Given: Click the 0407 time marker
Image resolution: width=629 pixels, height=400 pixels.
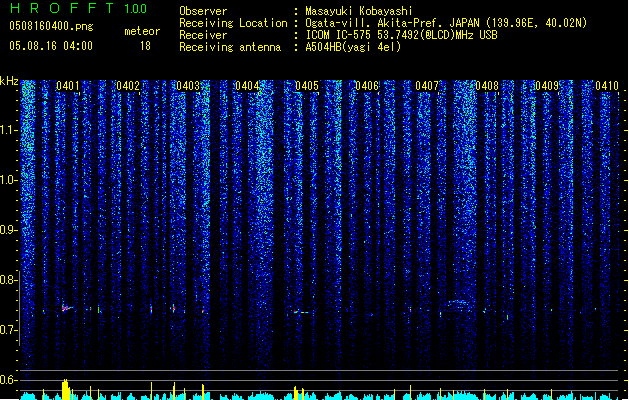Looking at the screenshot, I should point(427,85).
